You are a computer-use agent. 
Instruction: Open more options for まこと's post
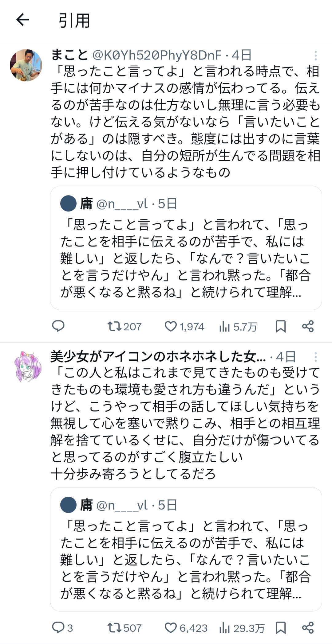pyautogui.click(x=315, y=56)
